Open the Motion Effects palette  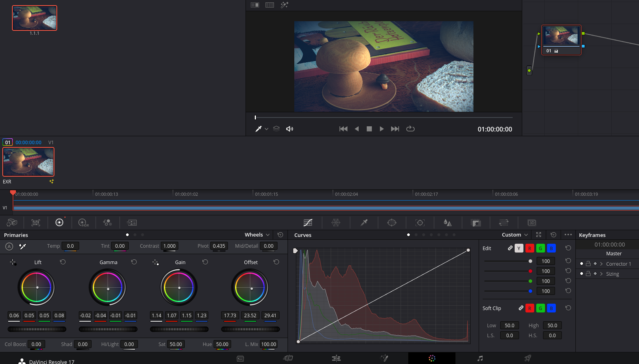click(132, 223)
